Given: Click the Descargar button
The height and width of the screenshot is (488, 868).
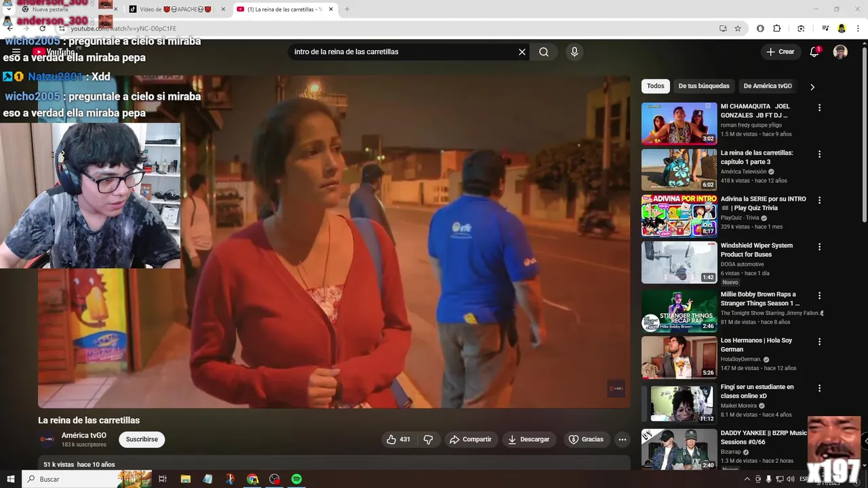Looking at the screenshot, I should (529, 439).
